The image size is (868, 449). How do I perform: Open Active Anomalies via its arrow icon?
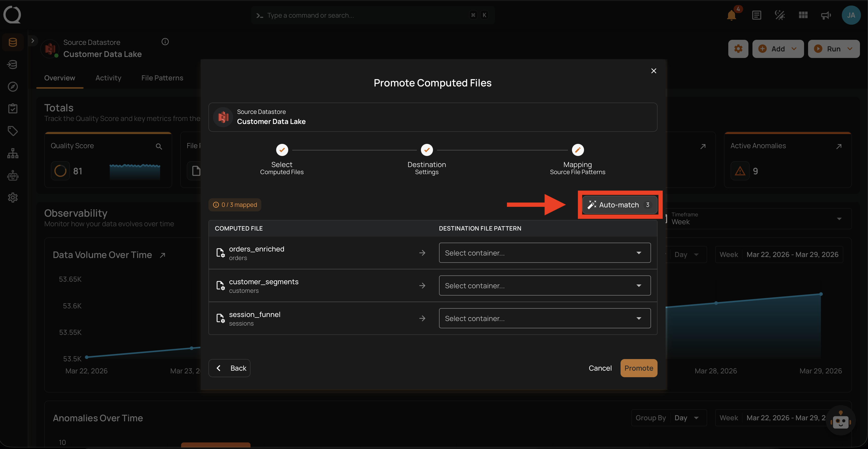[x=839, y=146]
